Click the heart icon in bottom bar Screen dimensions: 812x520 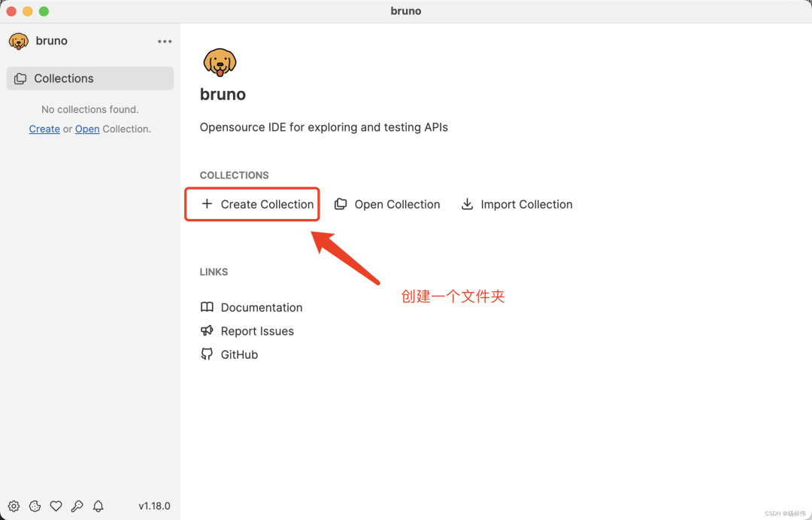56,506
